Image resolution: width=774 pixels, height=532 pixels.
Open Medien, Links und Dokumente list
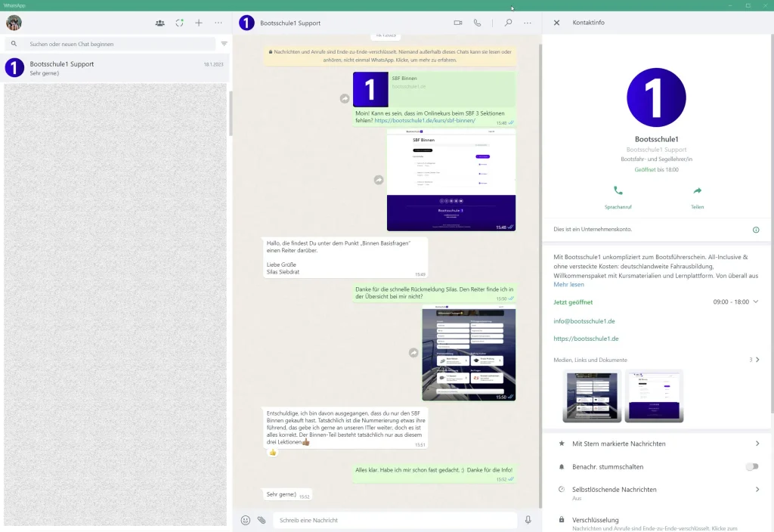coord(656,360)
